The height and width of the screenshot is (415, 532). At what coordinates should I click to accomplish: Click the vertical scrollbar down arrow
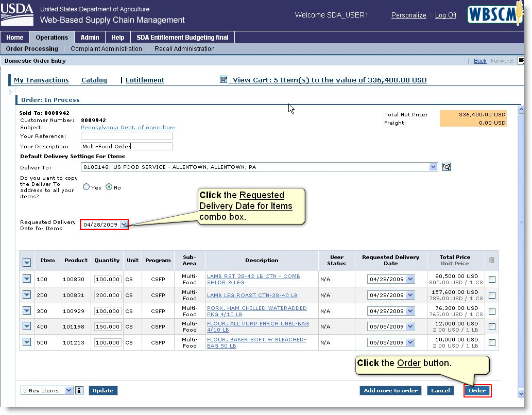coord(521,393)
